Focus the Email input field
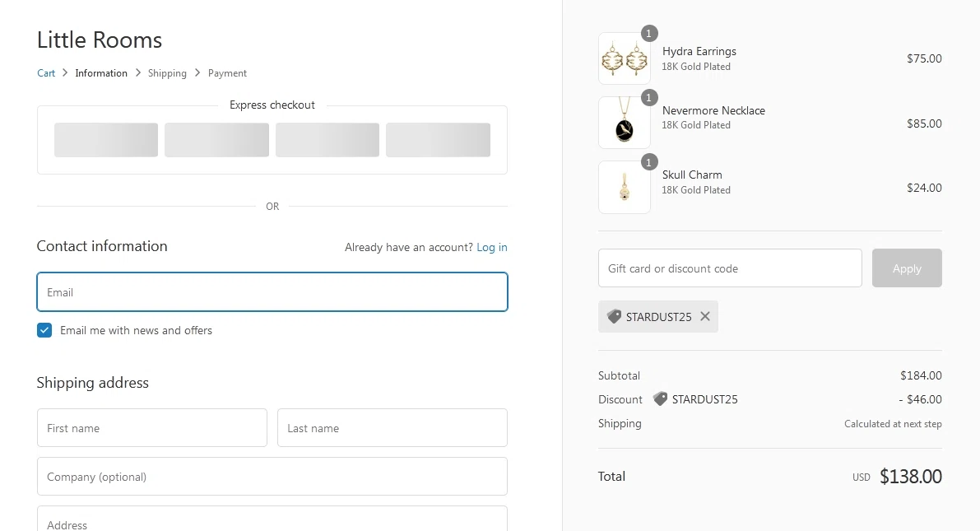 [x=272, y=292]
